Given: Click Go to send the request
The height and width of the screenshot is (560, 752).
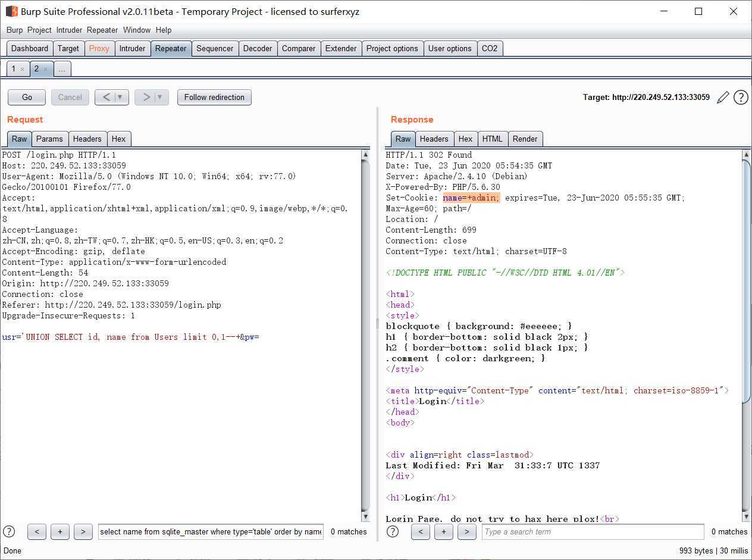Looking at the screenshot, I should (27, 97).
